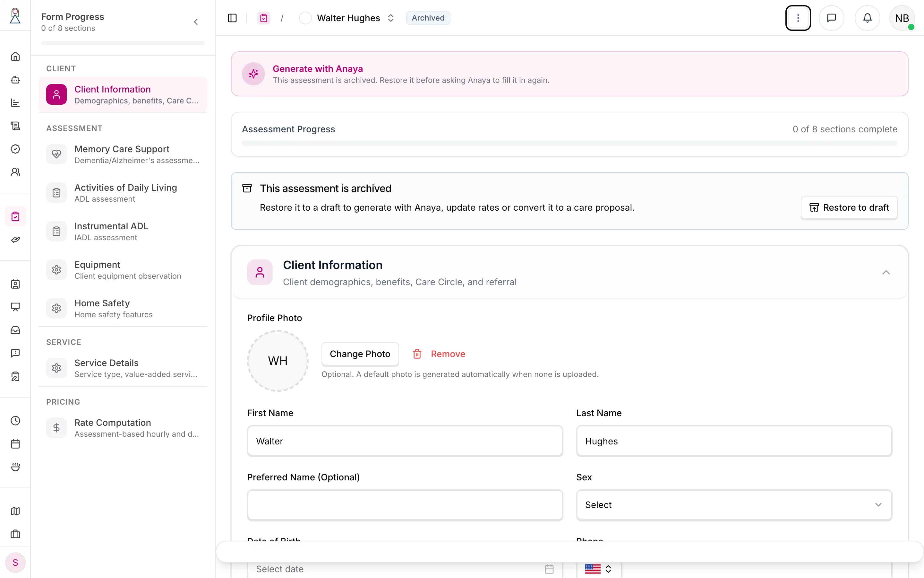Collapse the Form Progress panel

click(196, 22)
